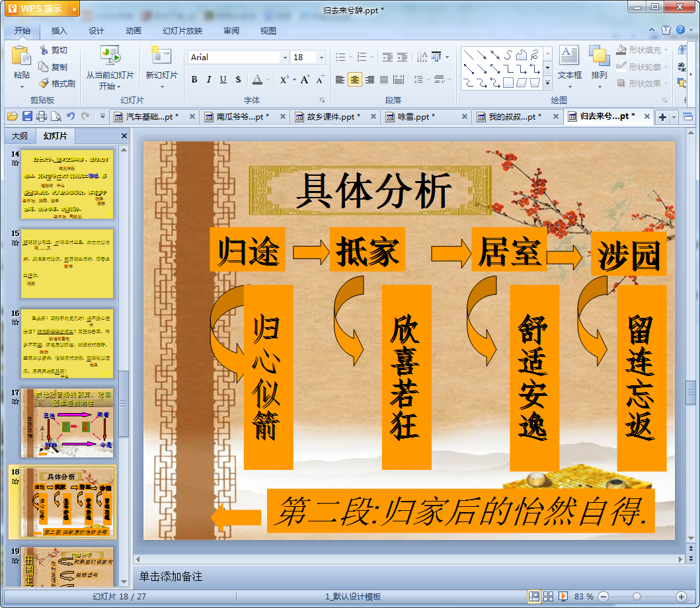Click the increase indent icon
Screen dimensions: 700x608
[403, 57]
